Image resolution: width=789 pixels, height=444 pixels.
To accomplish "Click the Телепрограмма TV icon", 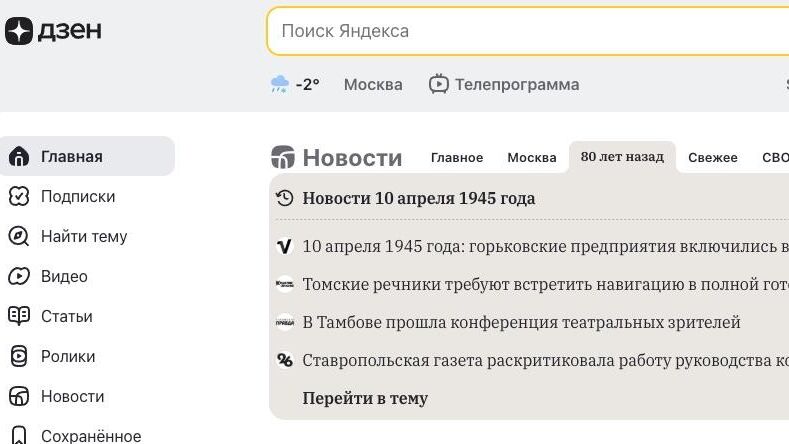I will (439, 84).
